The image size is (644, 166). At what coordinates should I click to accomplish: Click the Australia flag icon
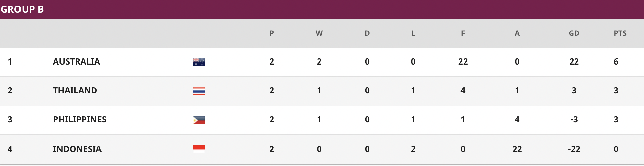tap(199, 62)
